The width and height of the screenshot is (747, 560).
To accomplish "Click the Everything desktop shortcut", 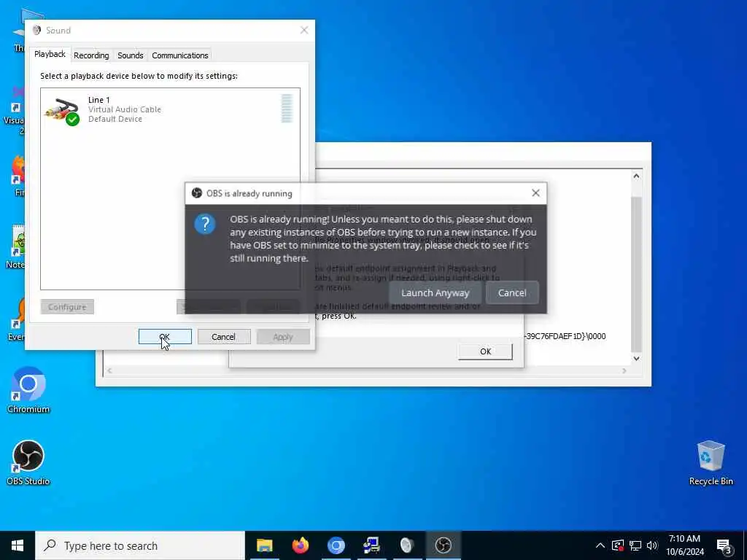I will click(x=18, y=319).
